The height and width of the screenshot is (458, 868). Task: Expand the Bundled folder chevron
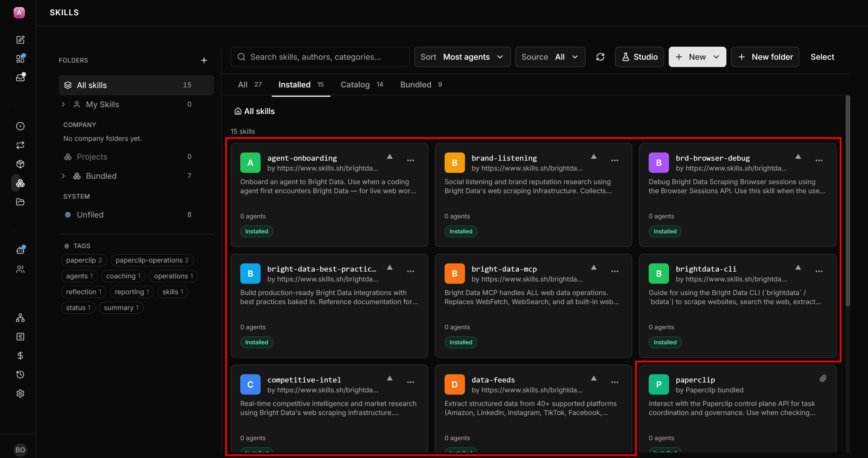pos(63,176)
